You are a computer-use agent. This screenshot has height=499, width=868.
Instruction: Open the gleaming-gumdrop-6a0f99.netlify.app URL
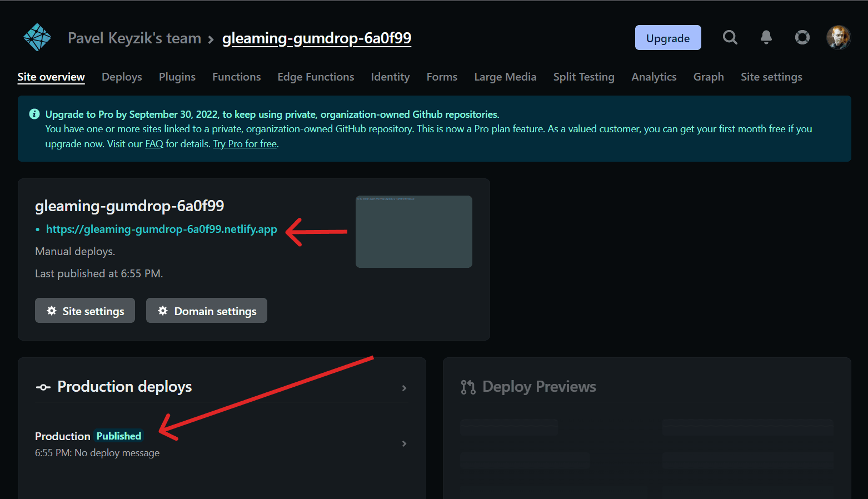click(161, 229)
